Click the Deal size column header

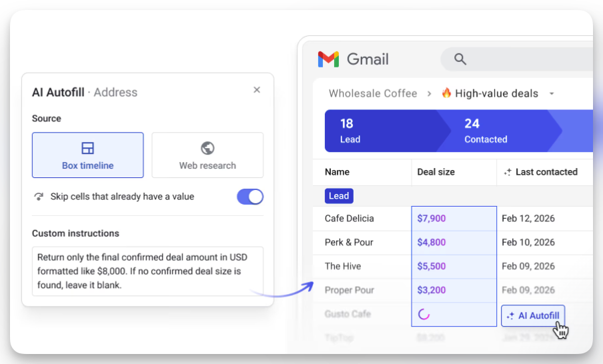tap(436, 172)
